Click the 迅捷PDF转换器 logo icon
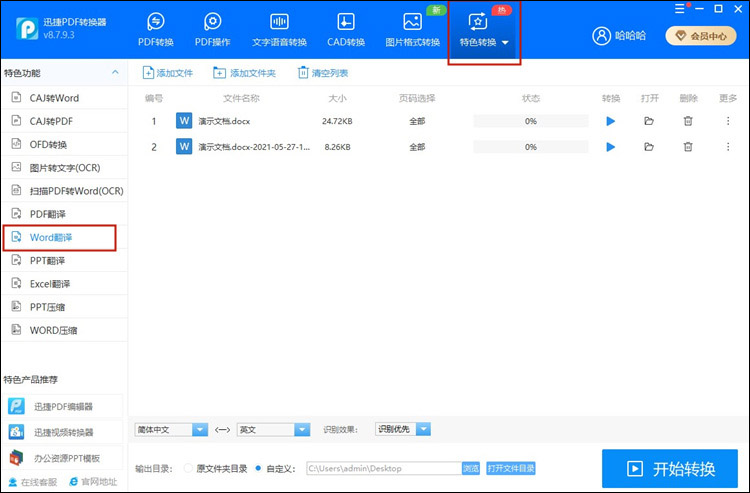The image size is (750, 493). pyautogui.click(x=27, y=29)
